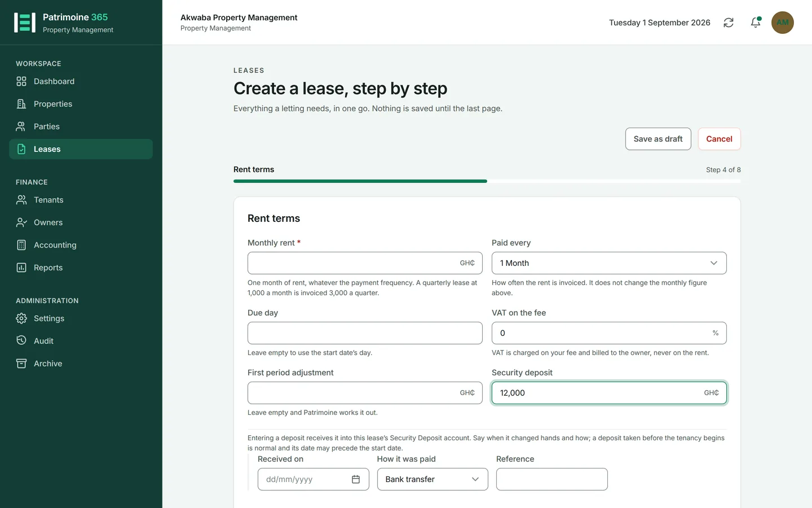Click the Reference input field
The width and height of the screenshot is (812, 508).
click(551, 479)
